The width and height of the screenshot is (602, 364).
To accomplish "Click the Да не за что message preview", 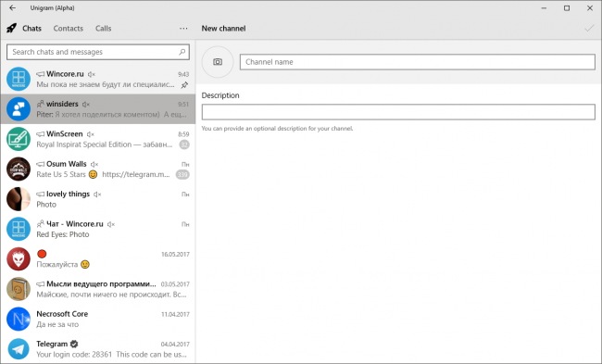I will click(x=57, y=324).
